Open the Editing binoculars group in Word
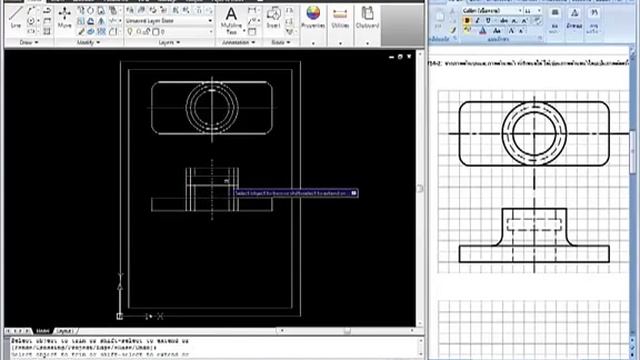 [594, 20]
